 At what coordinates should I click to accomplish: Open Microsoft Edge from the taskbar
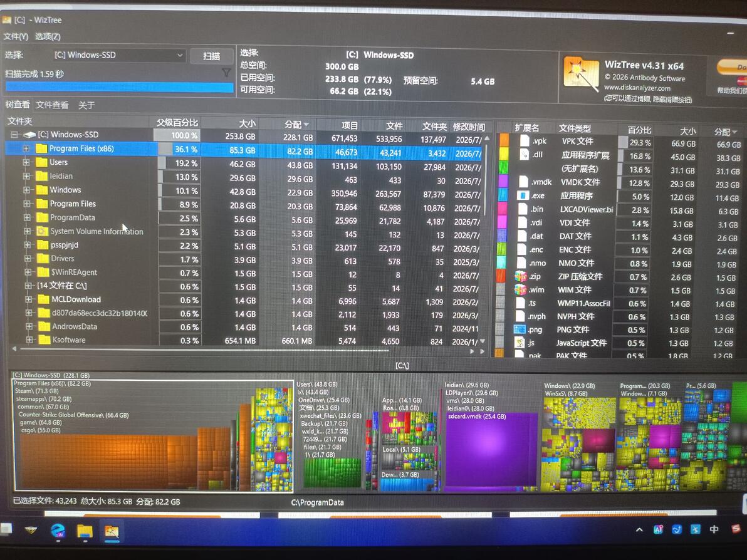pos(58,531)
